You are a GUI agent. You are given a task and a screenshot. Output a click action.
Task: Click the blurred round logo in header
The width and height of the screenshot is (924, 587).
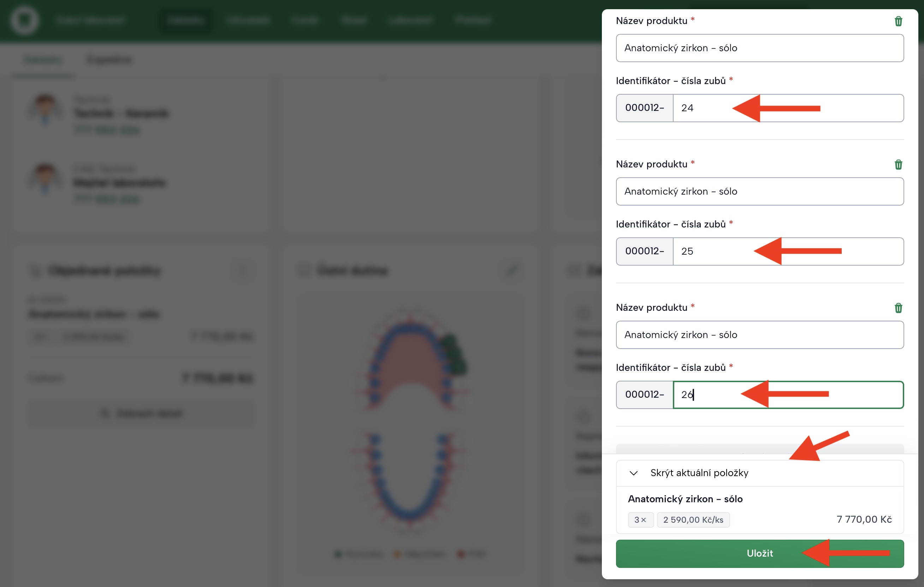[x=25, y=20]
